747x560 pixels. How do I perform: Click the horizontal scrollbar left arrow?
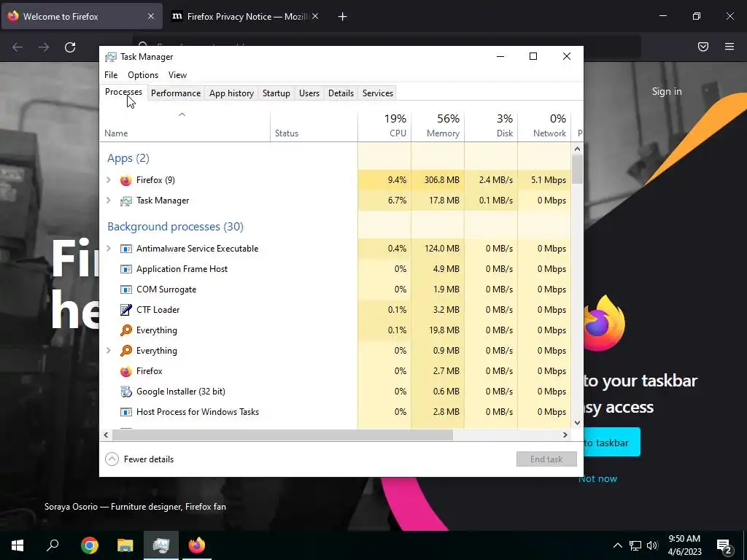[x=106, y=435]
